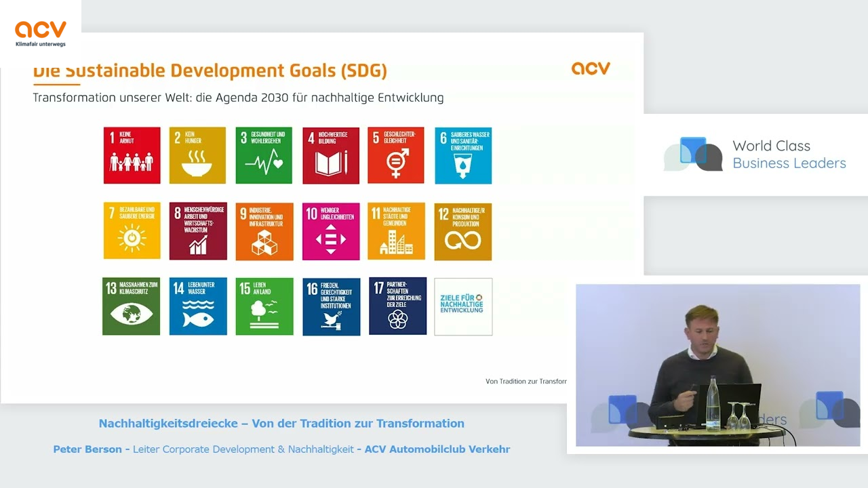Click SDG 13 Massnahmen zum Klimaschutz icon

pyautogui.click(x=132, y=306)
